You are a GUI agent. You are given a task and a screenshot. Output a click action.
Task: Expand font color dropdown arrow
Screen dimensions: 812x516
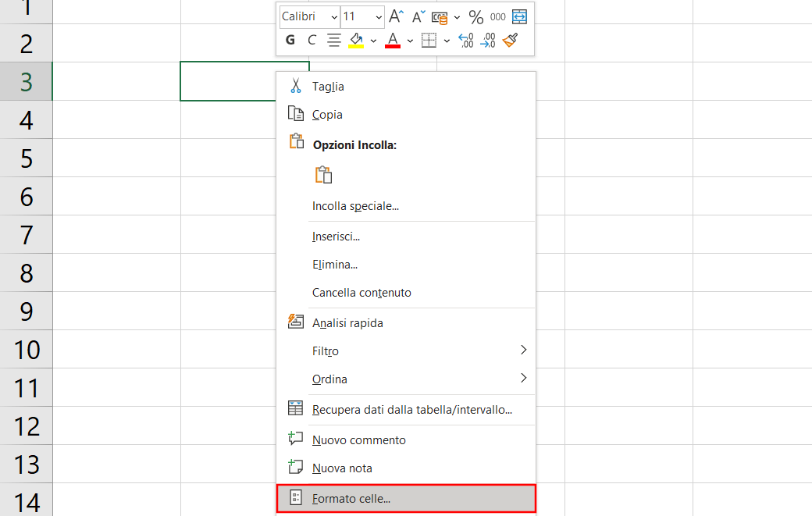point(410,41)
